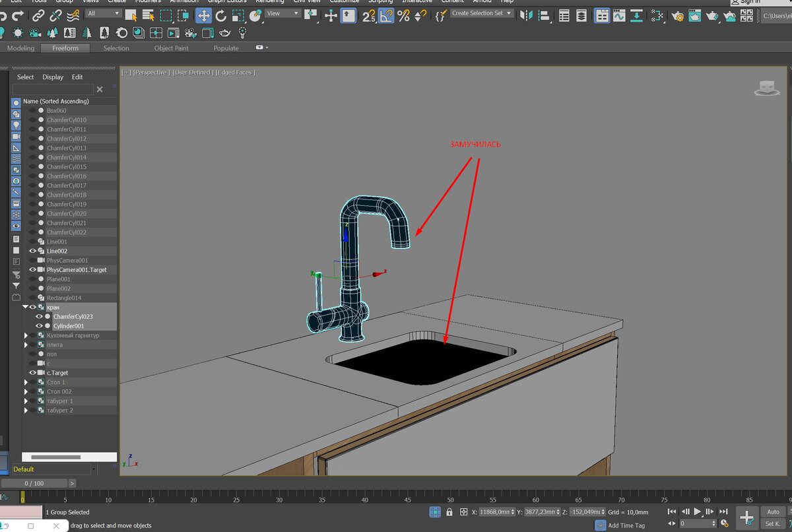The image size is (792, 532).
Task: Click the time slider 0 / 100 thumb
Action: 34,483
